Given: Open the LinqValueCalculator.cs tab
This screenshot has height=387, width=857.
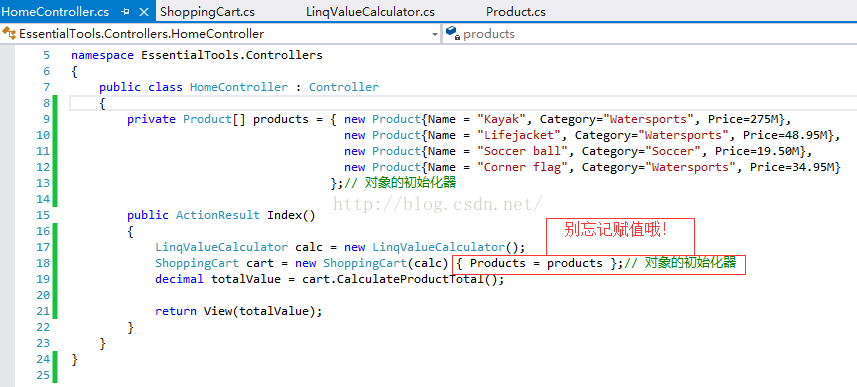Looking at the screenshot, I should click(370, 12).
